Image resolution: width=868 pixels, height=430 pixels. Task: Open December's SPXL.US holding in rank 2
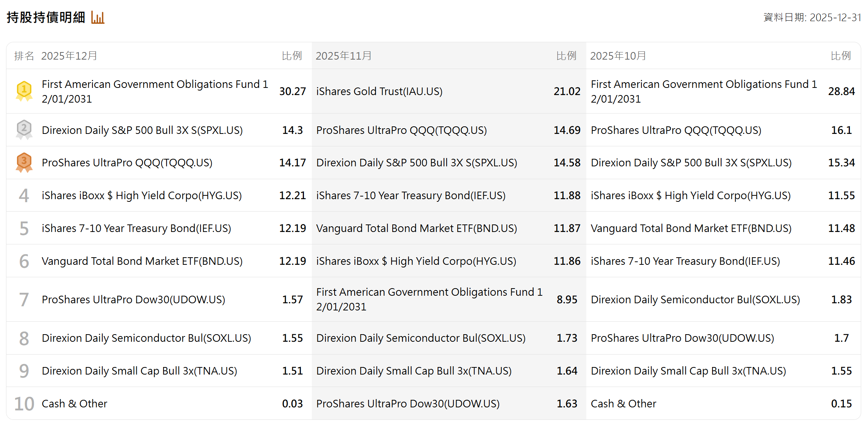coord(142,130)
